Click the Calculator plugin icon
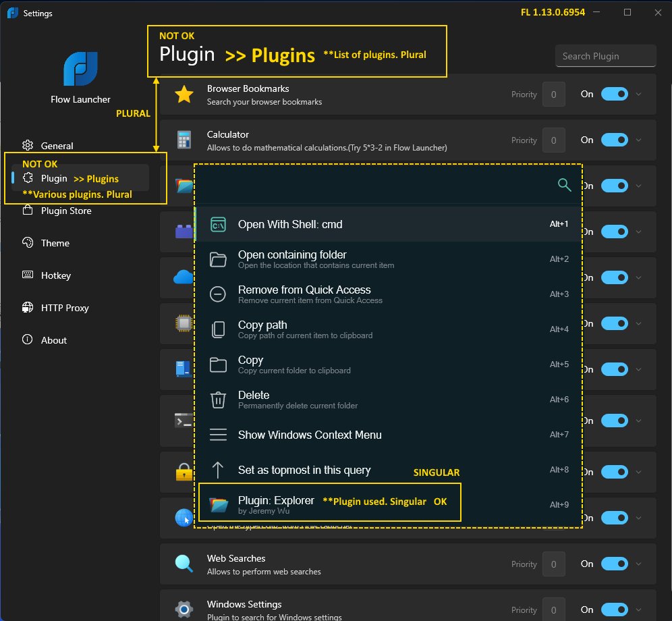Viewport: 672px width, 621px height. click(x=184, y=140)
